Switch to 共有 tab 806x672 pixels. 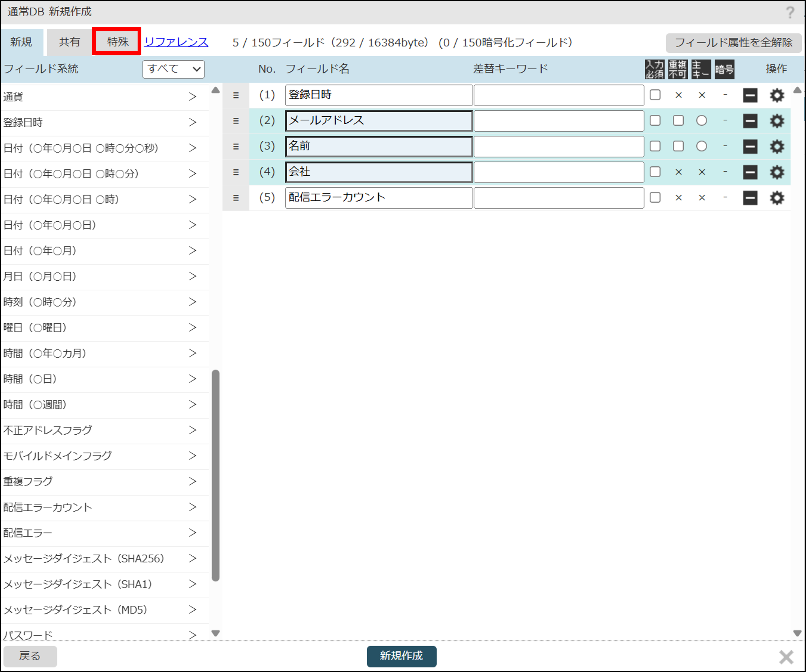[69, 41]
